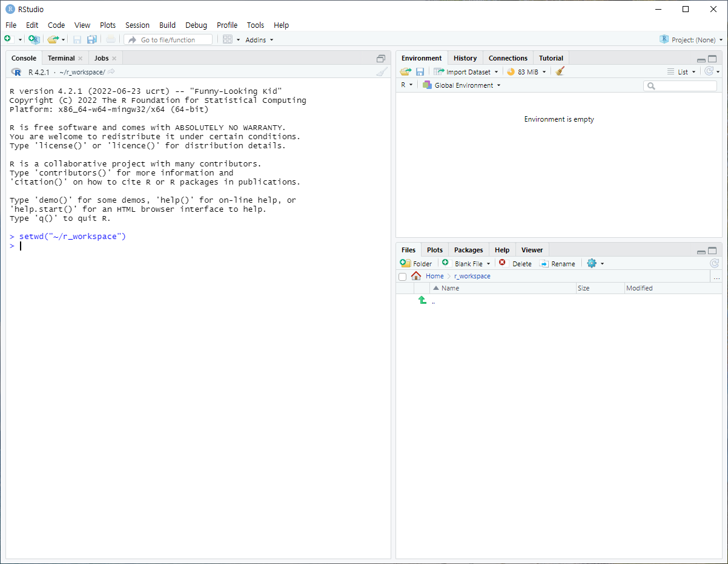Switch to the Packages tab
Screen dimensions: 728x564
(x=469, y=250)
